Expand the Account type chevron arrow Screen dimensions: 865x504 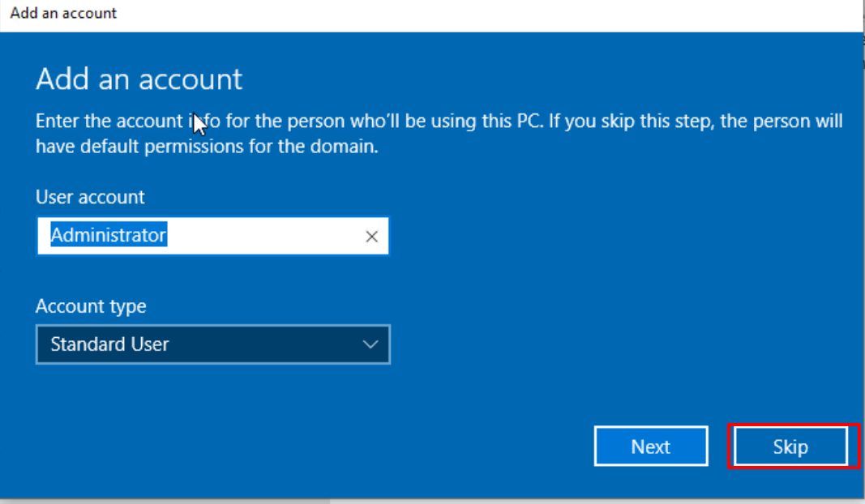[370, 344]
